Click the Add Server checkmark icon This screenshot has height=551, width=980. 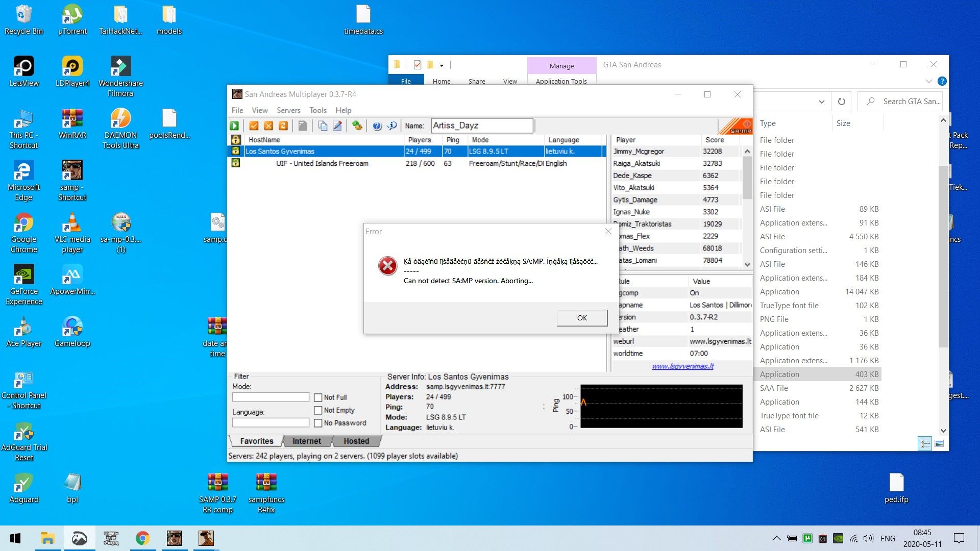[254, 126]
